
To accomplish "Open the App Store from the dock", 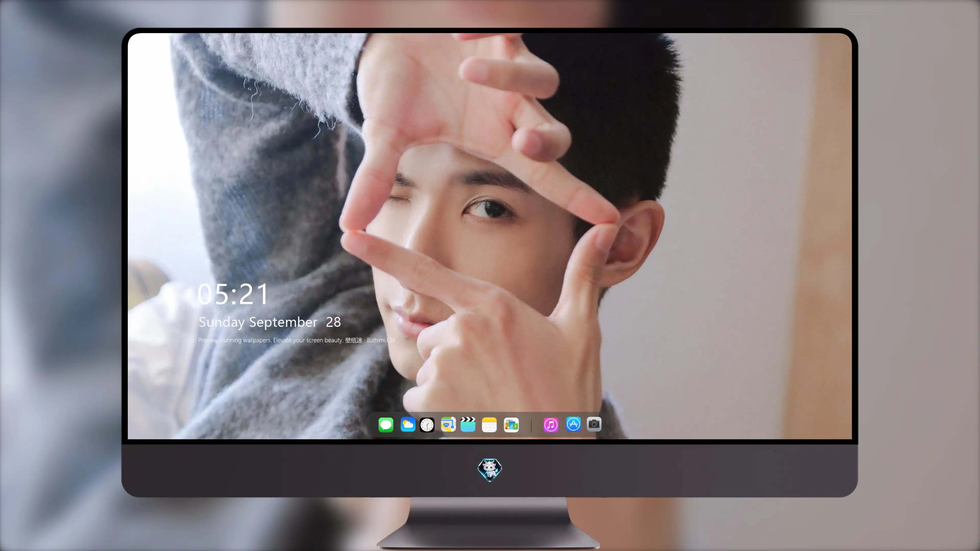I will 573,424.
